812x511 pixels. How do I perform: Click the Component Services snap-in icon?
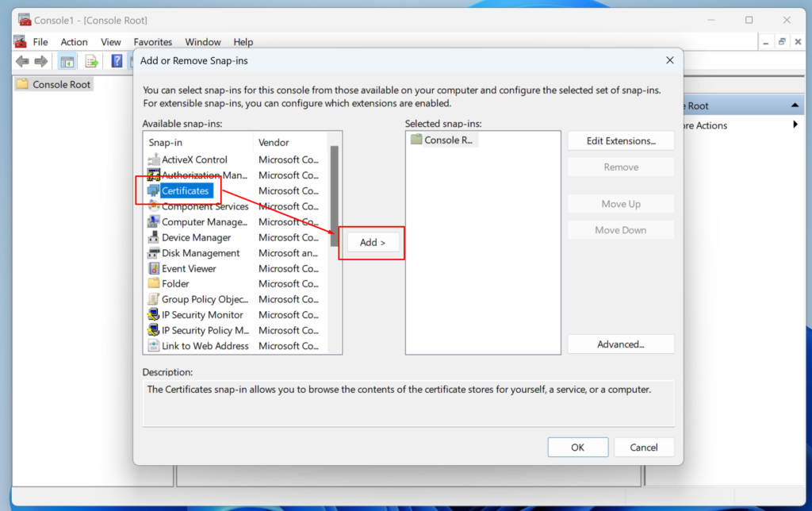153,206
